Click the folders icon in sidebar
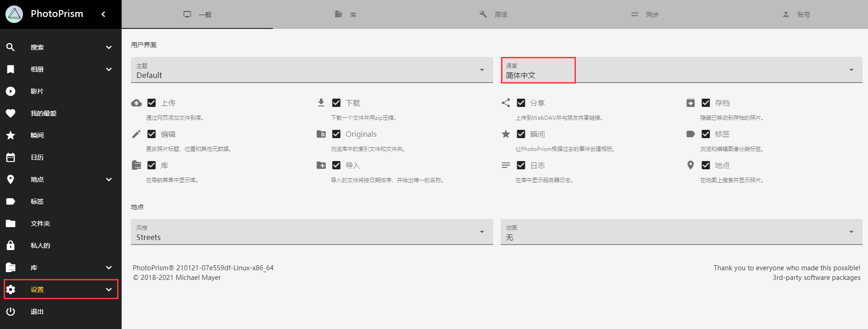This screenshot has height=329, width=868. 11,223
